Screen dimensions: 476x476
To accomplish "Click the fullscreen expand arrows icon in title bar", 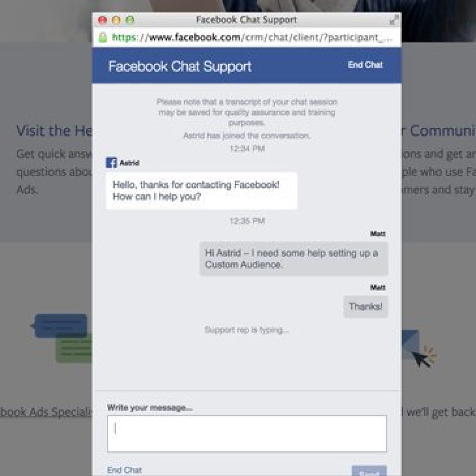I will click(394, 20).
